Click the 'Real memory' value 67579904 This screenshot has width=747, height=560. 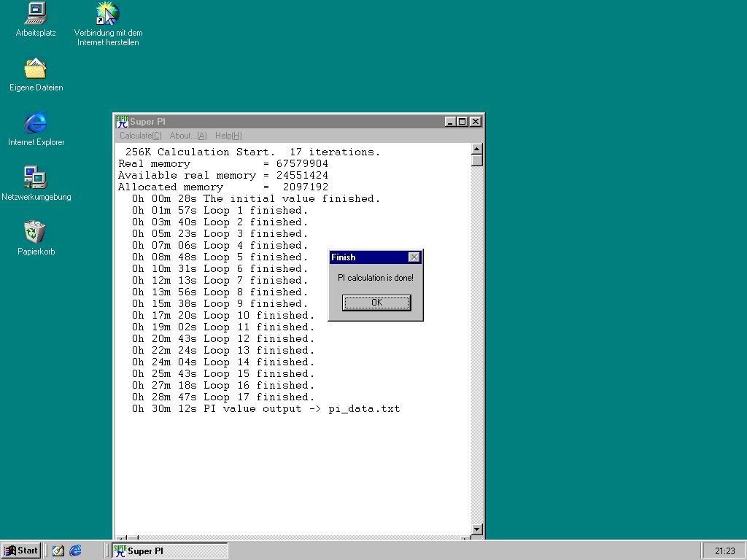(x=302, y=164)
